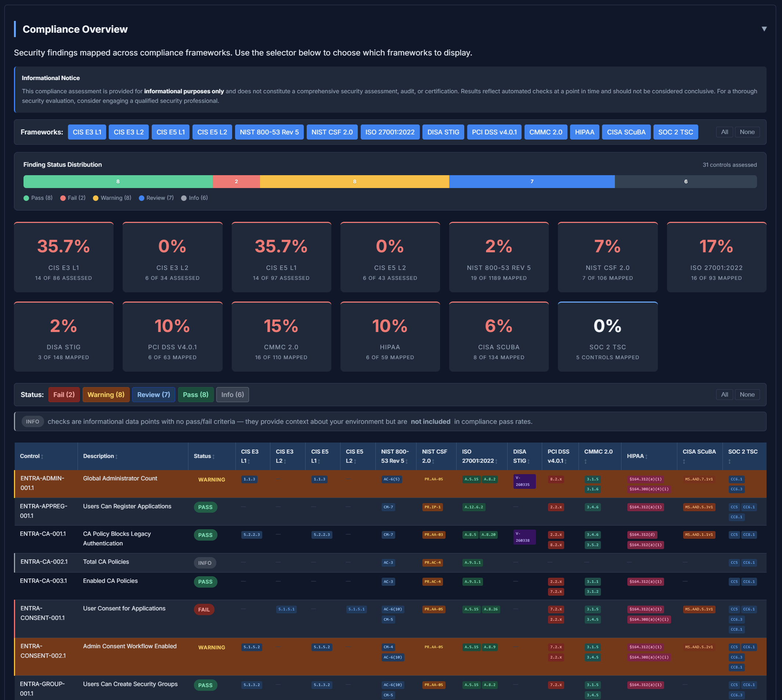Collapse the Compliance Overview section

pyautogui.click(x=764, y=28)
